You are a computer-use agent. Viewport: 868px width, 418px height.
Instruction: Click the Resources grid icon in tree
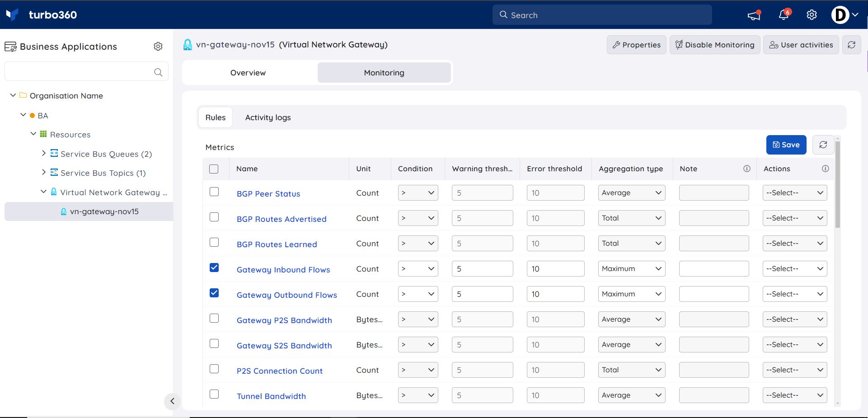pyautogui.click(x=43, y=134)
